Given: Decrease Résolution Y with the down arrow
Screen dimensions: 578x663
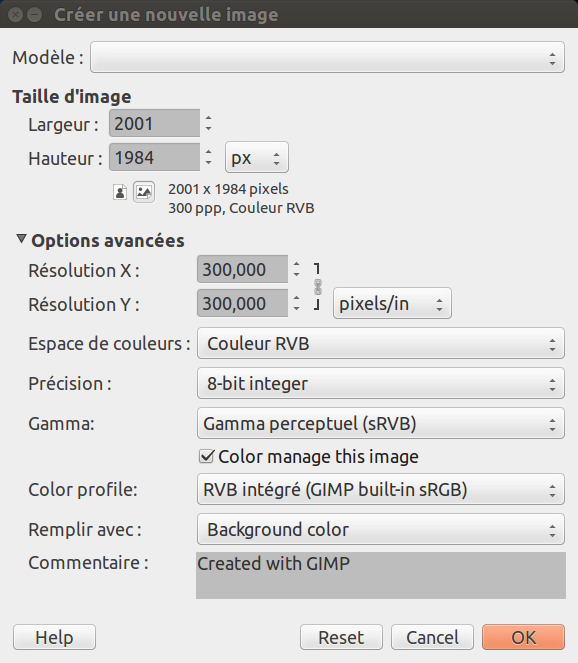Looking at the screenshot, I should point(296,309).
